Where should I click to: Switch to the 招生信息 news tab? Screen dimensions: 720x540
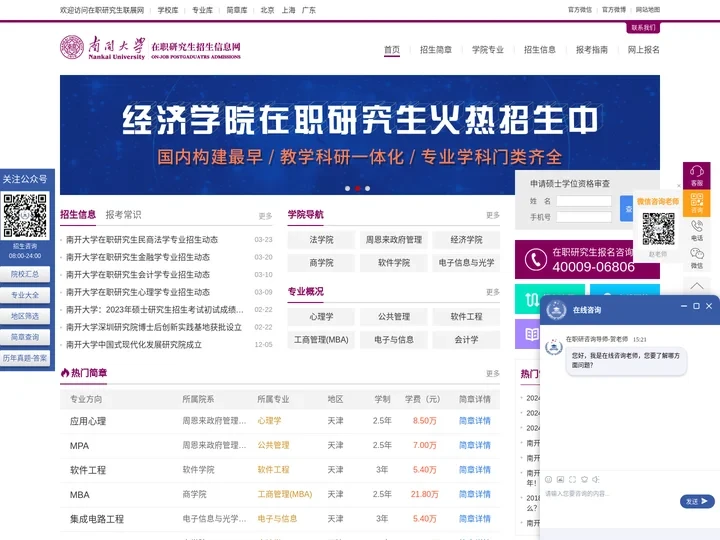78,214
